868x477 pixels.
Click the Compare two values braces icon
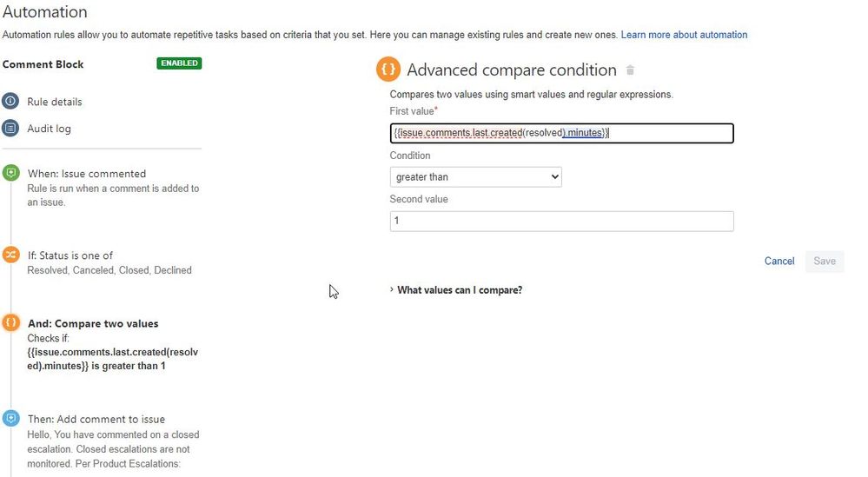coord(10,322)
